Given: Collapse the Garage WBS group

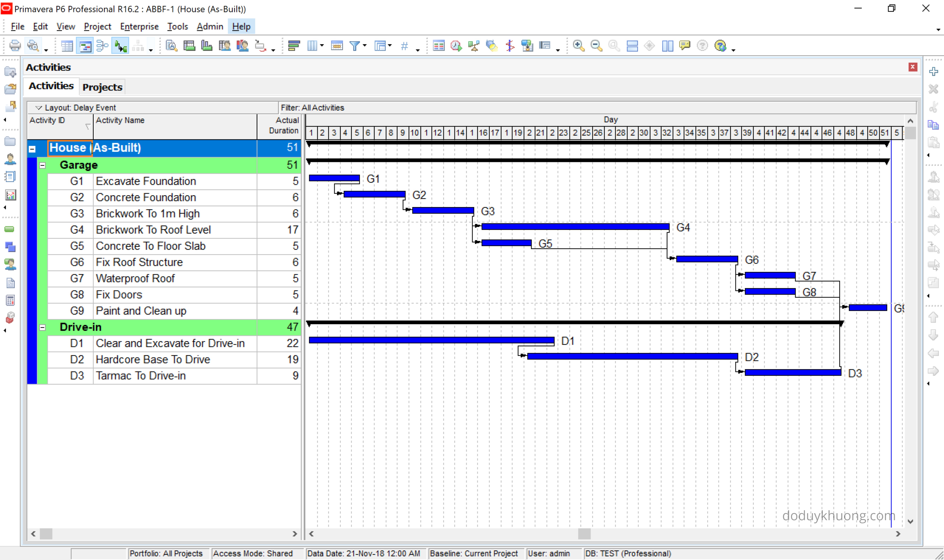Looking at the screenshot, I should pyautogui.click(x=42, y=165).
